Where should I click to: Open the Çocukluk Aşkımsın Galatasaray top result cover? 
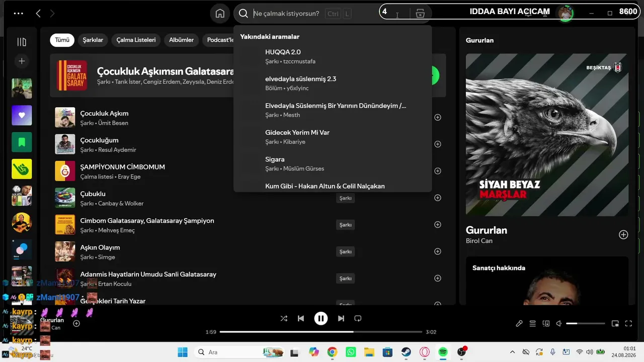pos(72,76)
